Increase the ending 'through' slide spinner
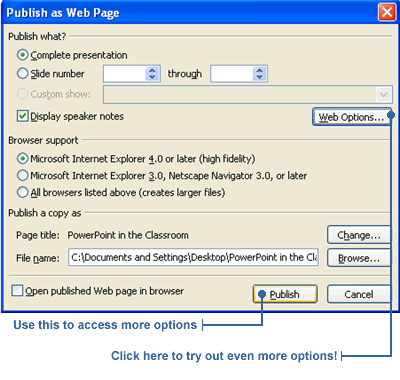This screenshot has height=380, width=400. [x=259, y=70]
